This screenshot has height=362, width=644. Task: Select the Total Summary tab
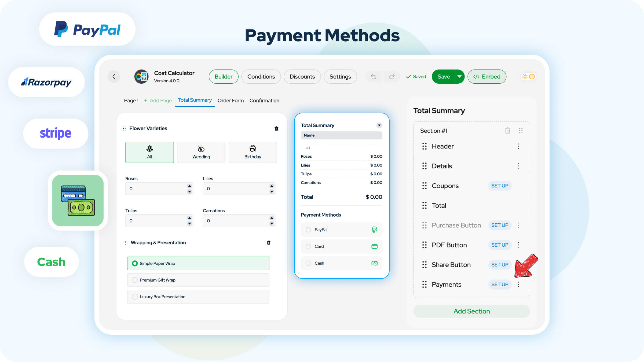pos(195,100)
